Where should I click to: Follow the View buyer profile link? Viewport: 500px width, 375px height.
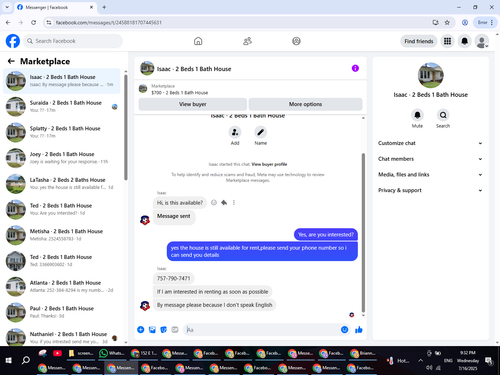pyautogui.click(x=269, y=164)
